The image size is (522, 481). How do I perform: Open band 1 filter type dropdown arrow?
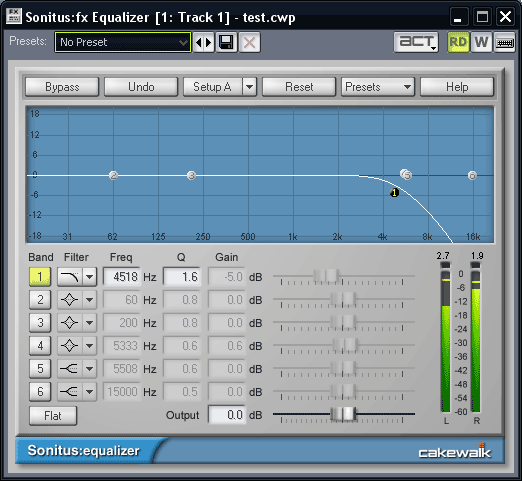click(x=90, y=277)
